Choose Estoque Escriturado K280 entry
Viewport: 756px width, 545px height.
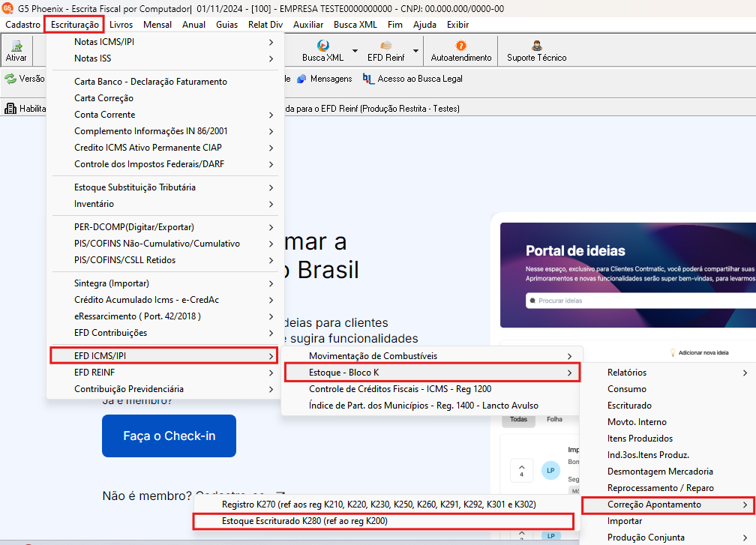383,522
